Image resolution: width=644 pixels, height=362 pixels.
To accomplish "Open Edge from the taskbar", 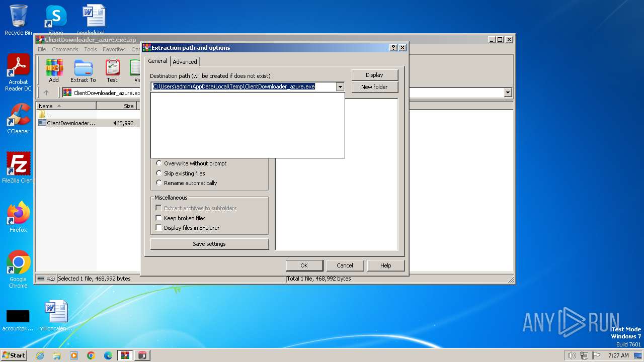I will coord(108,355).
